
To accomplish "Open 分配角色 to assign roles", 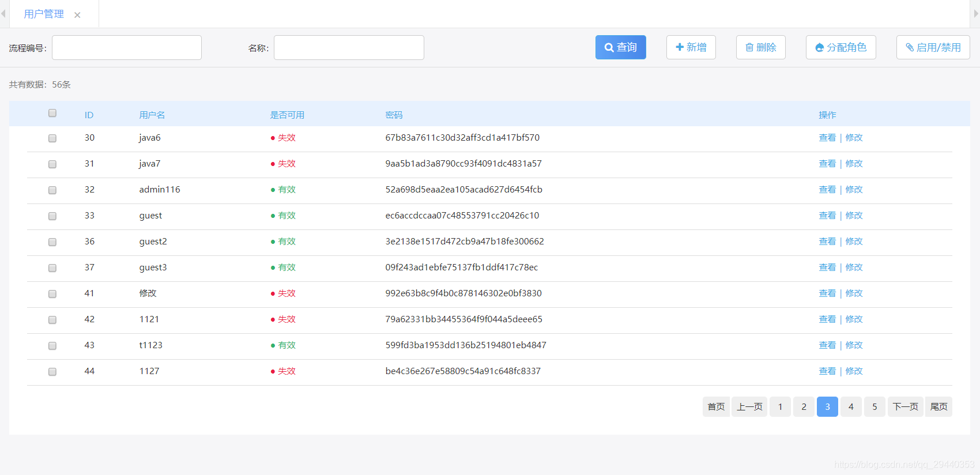I will [840, 47].
